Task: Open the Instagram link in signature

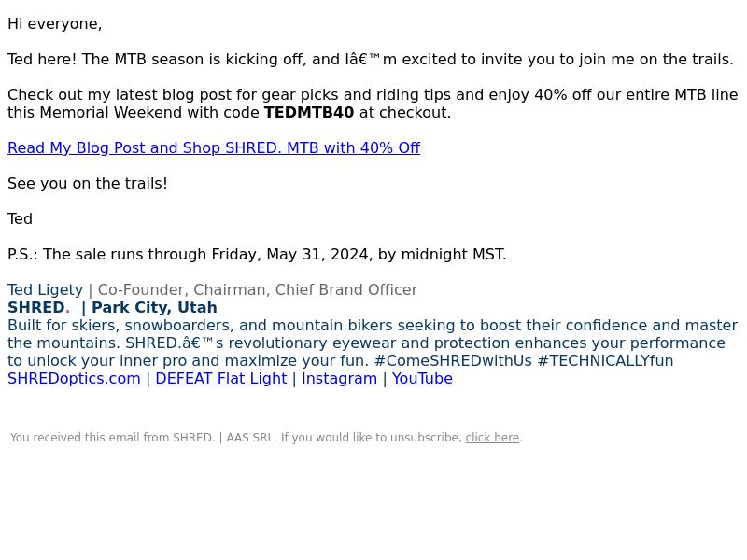Action: coord(339,379)
